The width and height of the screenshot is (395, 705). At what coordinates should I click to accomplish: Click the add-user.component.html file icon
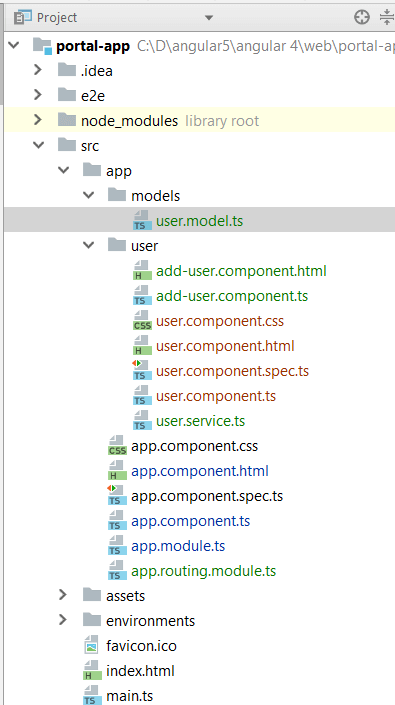[x=142, y=271]
